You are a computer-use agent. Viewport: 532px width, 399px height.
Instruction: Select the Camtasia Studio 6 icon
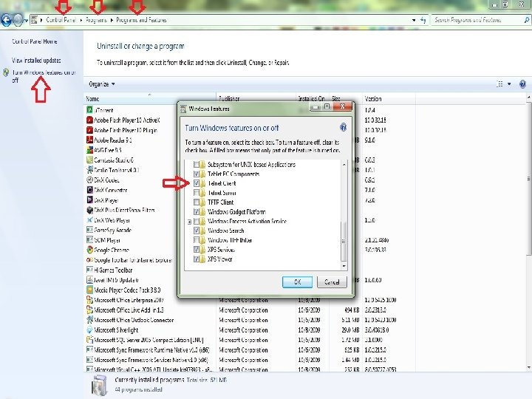tap(89, 160)
